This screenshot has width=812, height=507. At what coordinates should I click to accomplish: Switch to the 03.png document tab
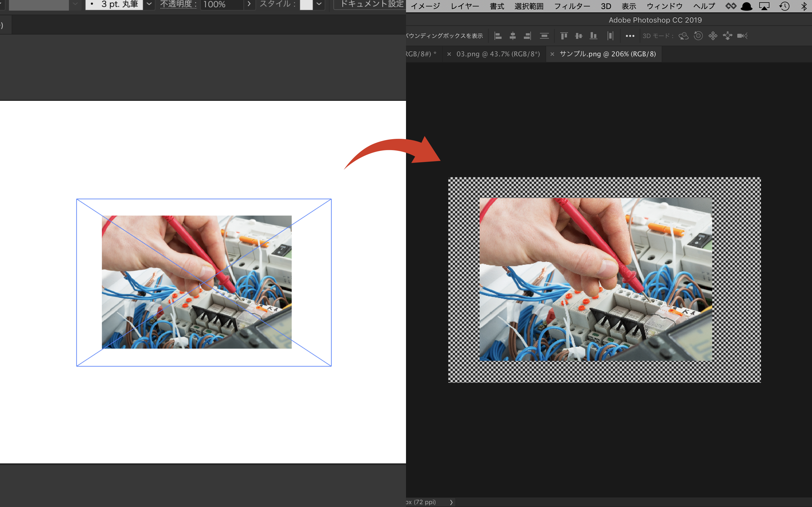[498, 54]
